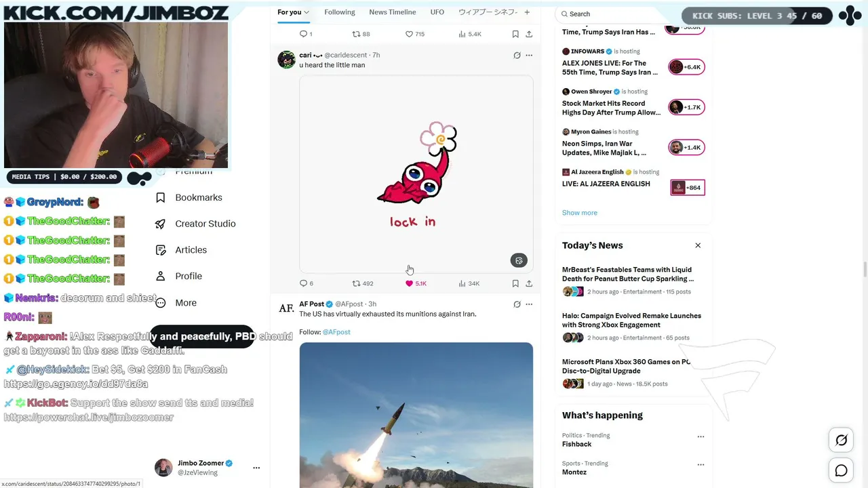This screenshot has height=488, width=868.
Task: Open more options for the Fishback trend
Action: pyautogui.click(x=701, y=436)
